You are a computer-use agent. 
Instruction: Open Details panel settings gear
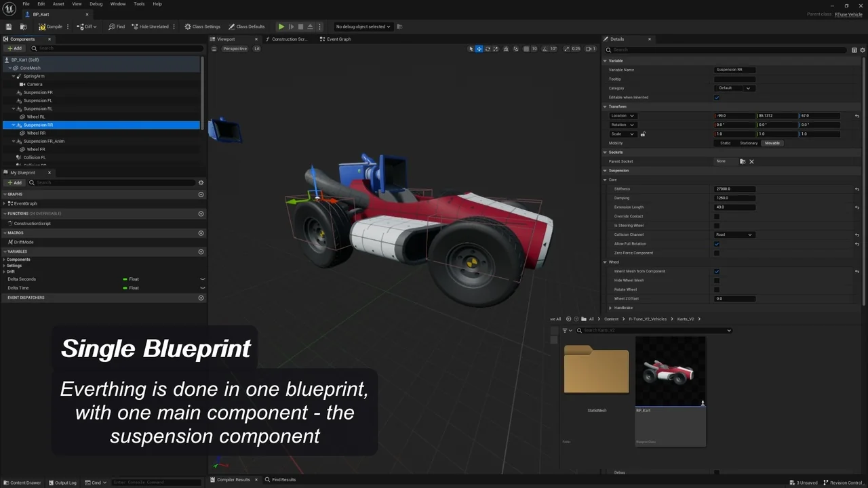862,49
